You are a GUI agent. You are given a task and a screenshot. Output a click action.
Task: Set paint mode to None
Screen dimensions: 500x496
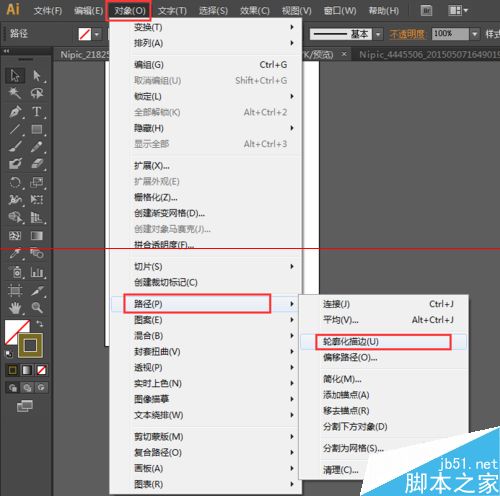[41, 370]
